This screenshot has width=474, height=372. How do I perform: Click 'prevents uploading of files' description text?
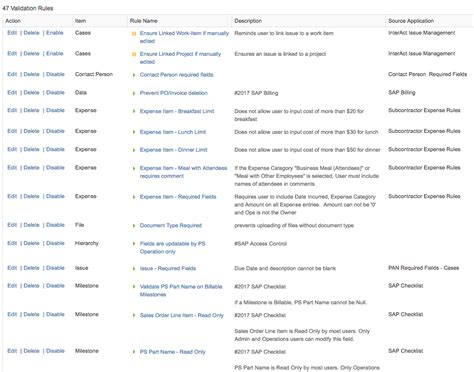tap(294, 226)
